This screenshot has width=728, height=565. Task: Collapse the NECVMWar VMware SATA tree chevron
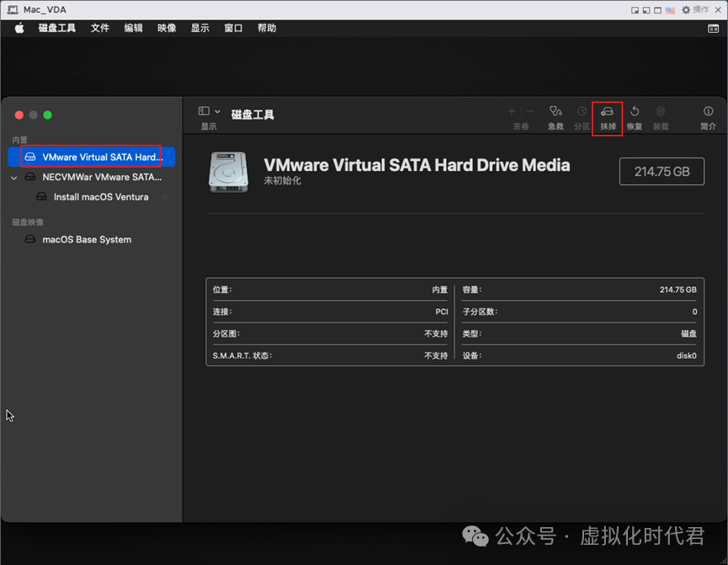pyautogui.click(x=14, y=178)
